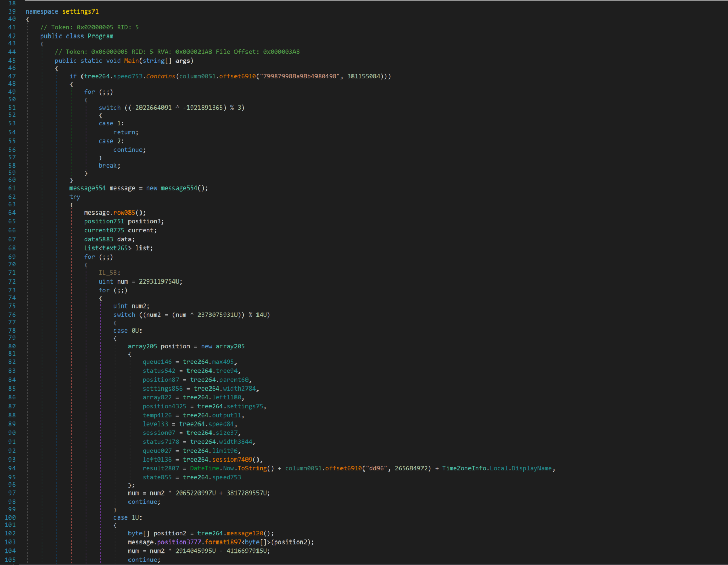
Task: Select the Program class identifier
Action: click(100, 36)
